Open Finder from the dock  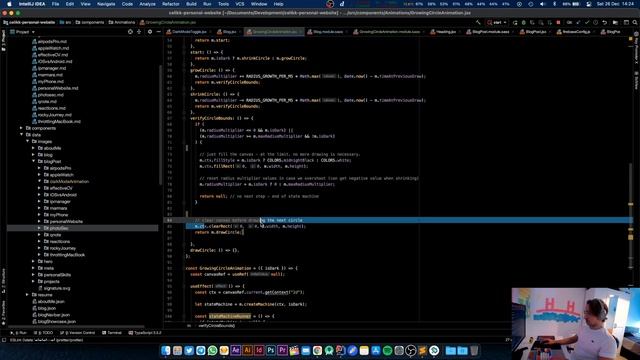(166, 350)
